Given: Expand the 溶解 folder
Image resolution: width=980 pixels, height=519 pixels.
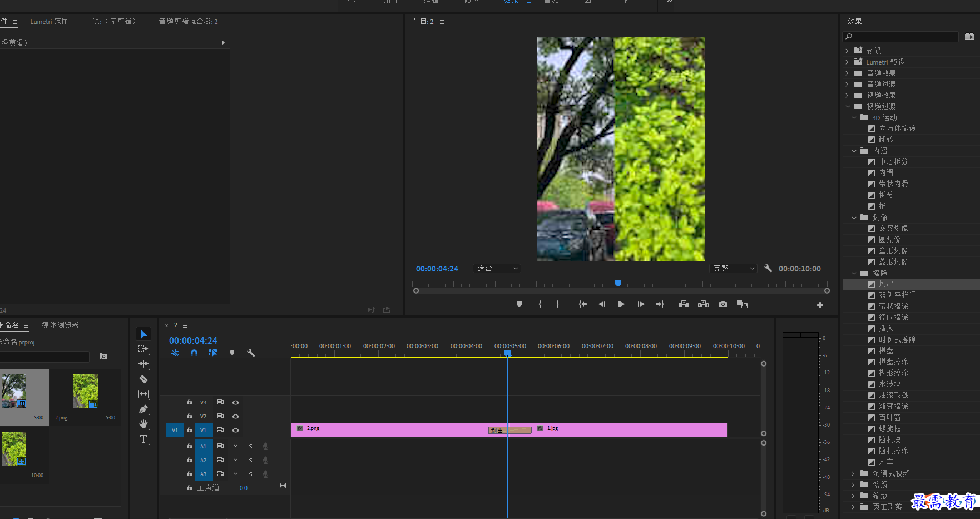Looking at the screenshot, I should [x=853, y=485].
